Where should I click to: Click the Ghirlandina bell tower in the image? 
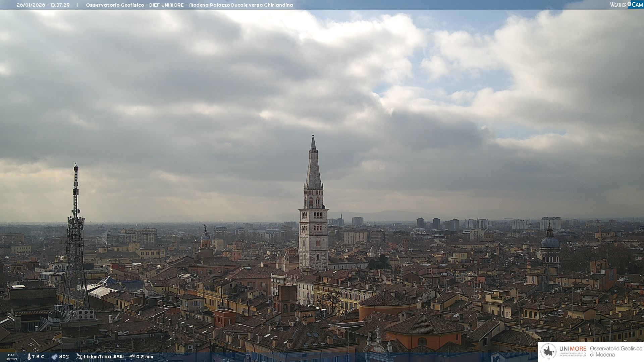[313, 218]
